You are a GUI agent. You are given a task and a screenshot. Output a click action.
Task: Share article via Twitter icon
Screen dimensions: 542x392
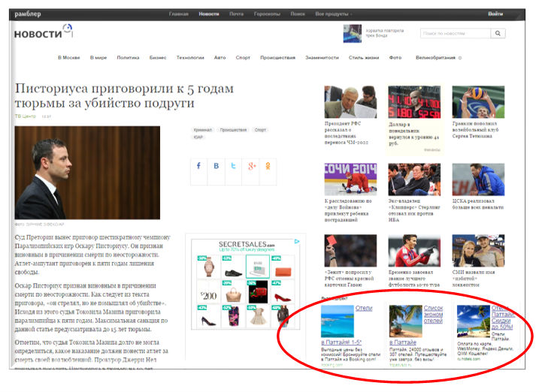[x=234, y=166]
